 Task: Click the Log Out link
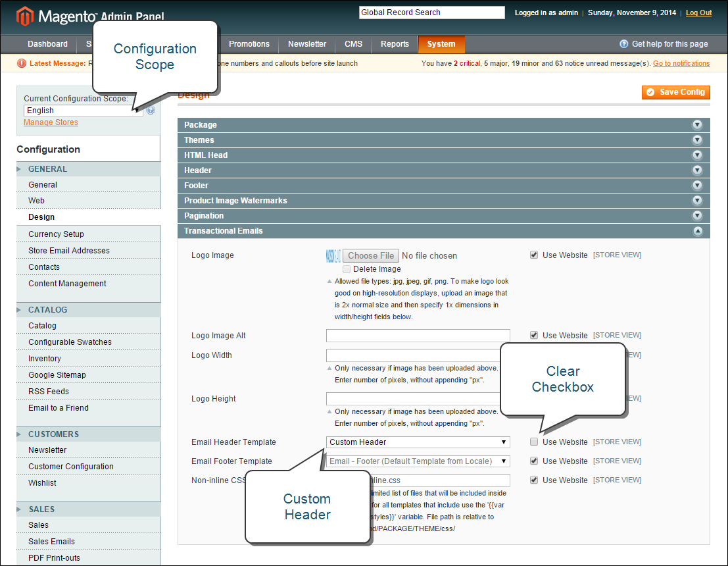pos(699,13)
